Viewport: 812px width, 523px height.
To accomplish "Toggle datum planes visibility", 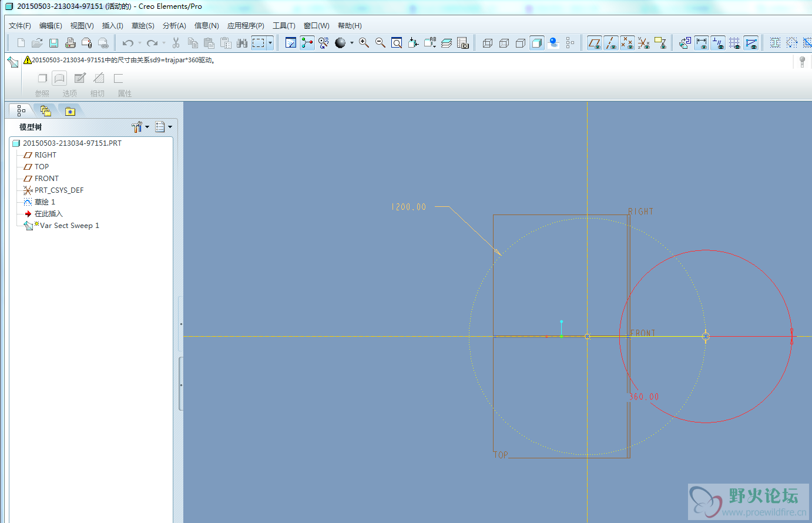I will 594,43.
